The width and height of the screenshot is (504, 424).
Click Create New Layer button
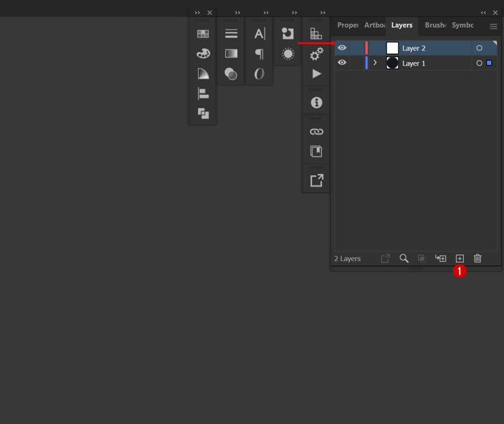(x=459, y=258)
